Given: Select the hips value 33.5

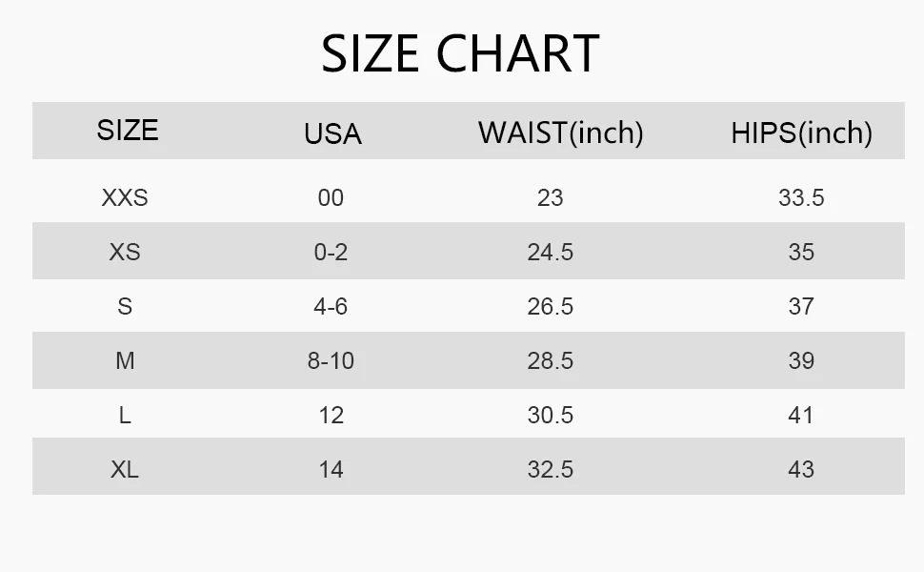Looking at the screenshot, I should 801,197.
